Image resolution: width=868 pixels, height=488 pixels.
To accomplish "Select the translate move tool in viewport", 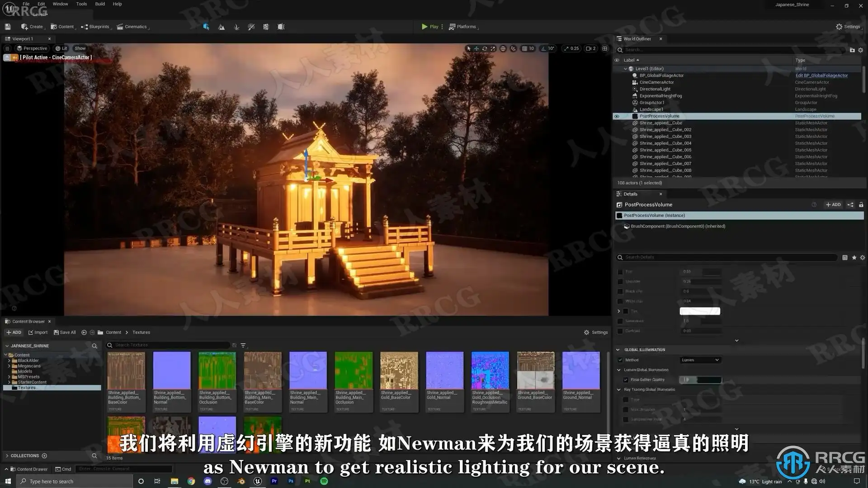I will (x=476, y=48).
